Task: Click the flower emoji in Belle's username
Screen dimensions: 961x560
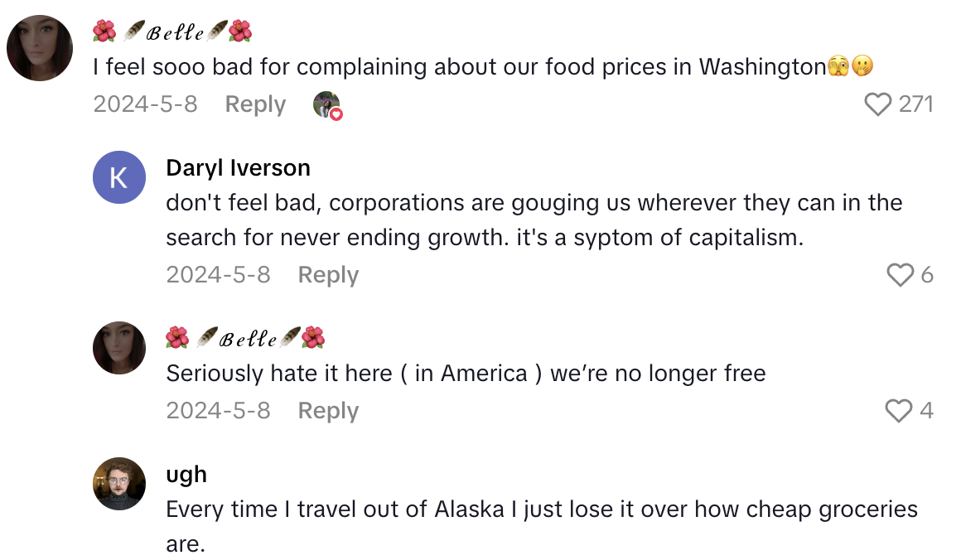Action: (104, 31)
